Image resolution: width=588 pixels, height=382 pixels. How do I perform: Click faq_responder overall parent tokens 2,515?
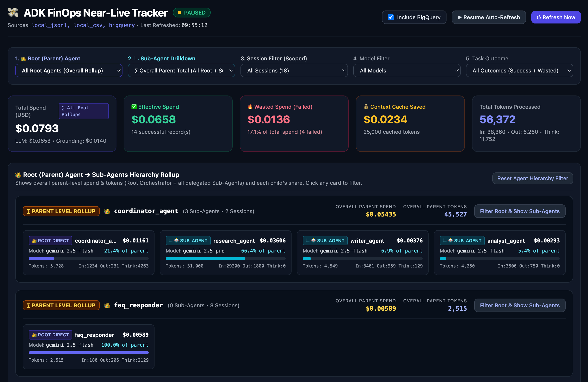pyautogui.click(x=457, y=308)
